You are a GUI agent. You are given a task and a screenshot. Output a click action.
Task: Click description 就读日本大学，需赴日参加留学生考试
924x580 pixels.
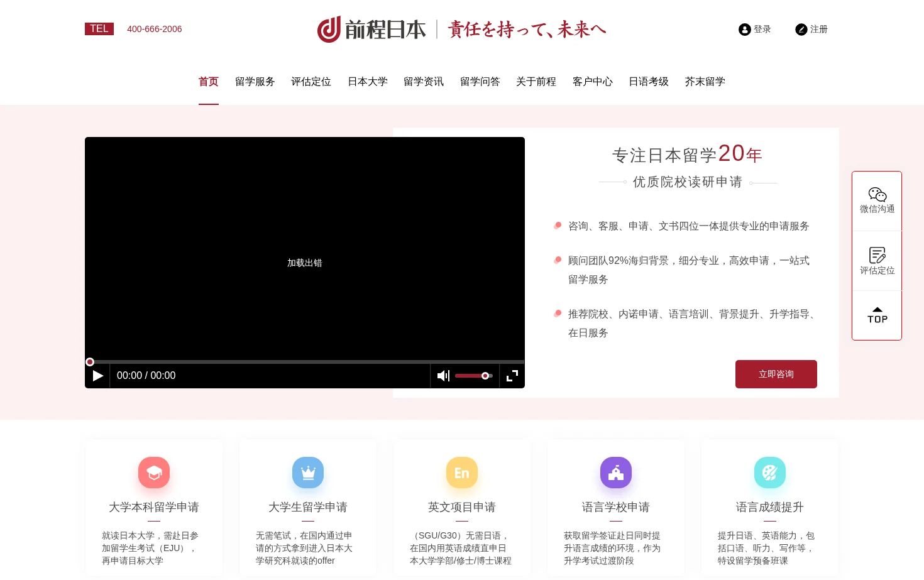(x=151, y=548)
